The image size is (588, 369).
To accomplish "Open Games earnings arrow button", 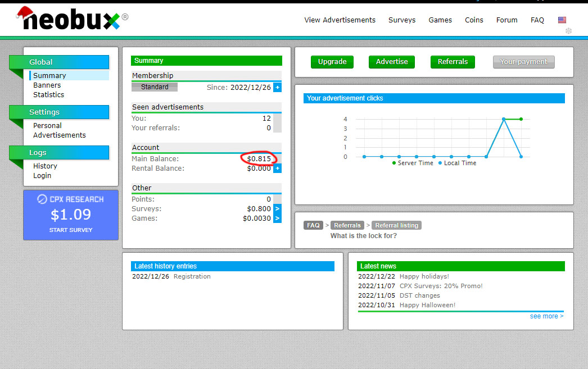I will (x=277, y=218).
